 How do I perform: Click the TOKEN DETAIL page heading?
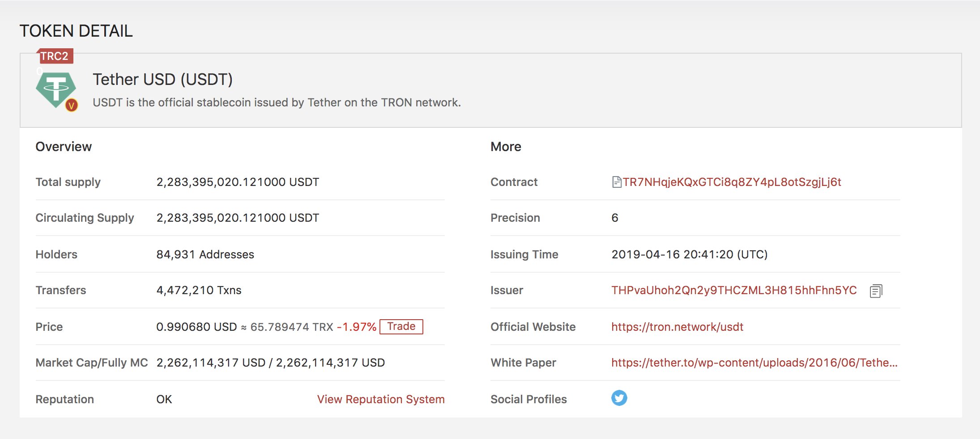click(x=76, y=31)
